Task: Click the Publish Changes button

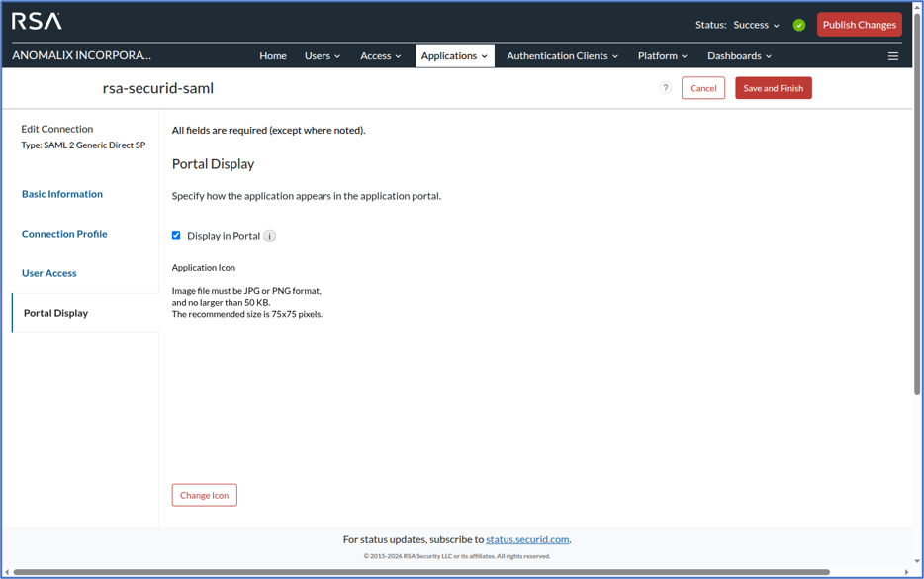Action: click(x=859, y=25)
